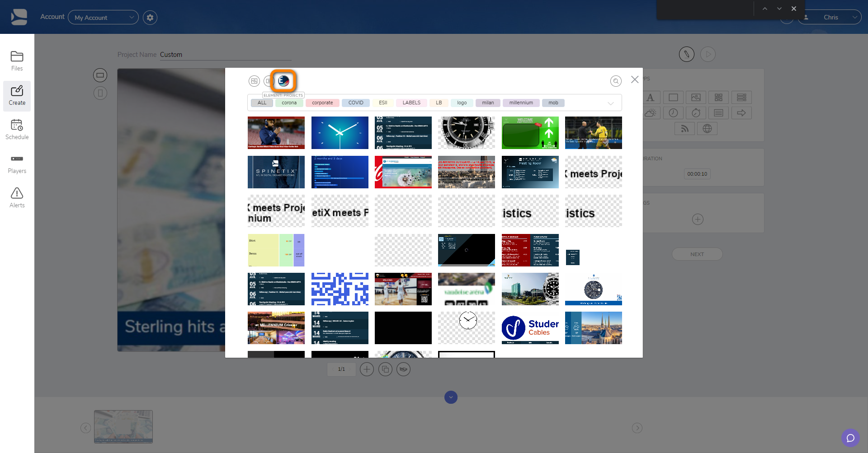Add a new slide with plus icon

367,369
